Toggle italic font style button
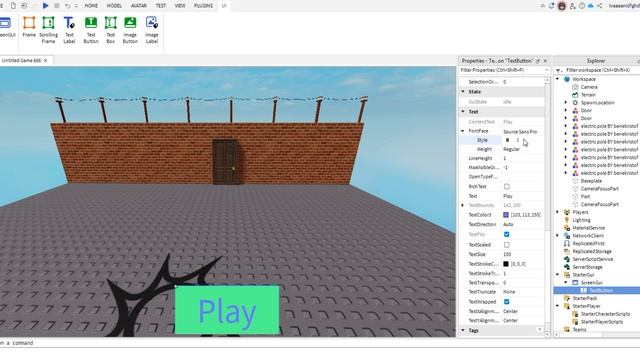Image resolution: width=640 pixels, height=360 pixels. (518, 140)
